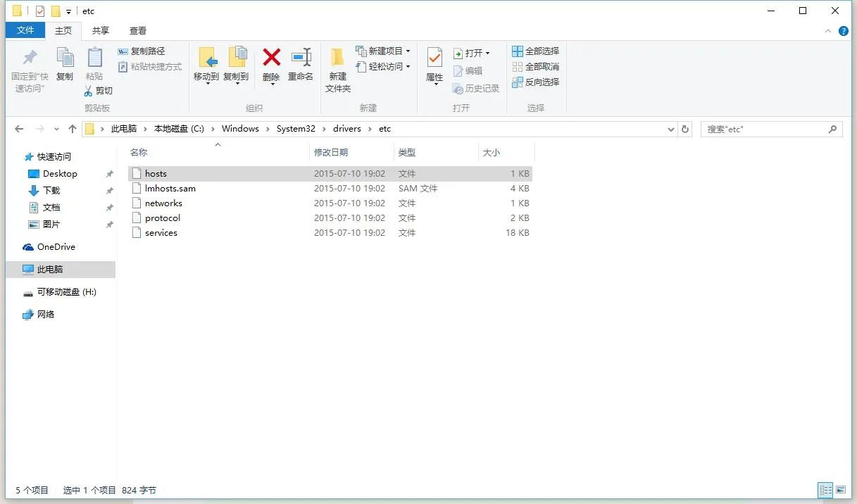Click System32 in the address breadcrumb
857x504 pixels.
[x=296, y=129]
